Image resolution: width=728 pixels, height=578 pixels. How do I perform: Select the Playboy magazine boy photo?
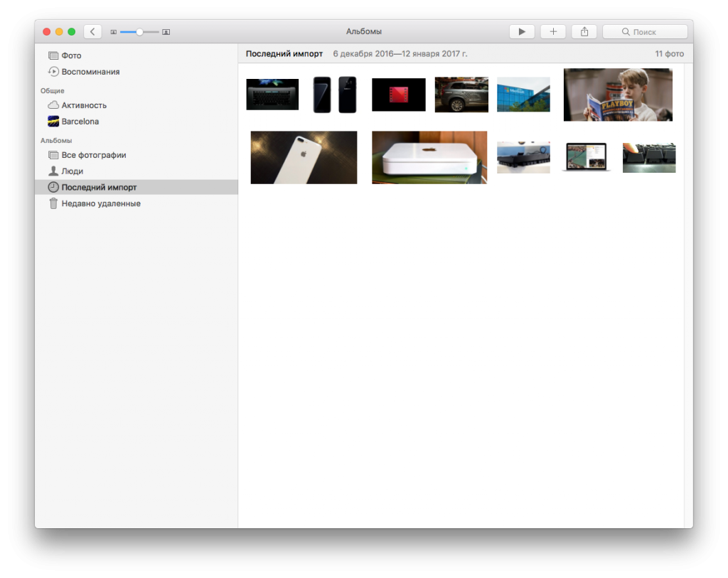pos(618,95)
